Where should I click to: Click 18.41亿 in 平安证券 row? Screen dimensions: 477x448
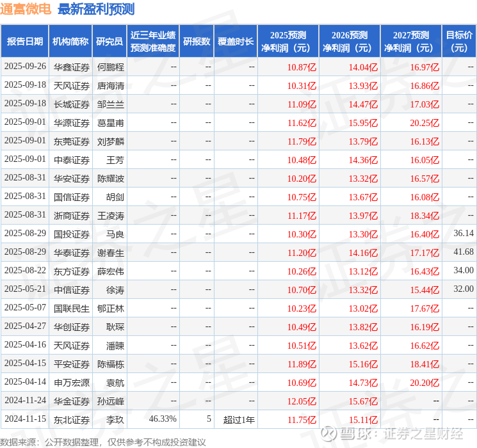click(x=424, y=364)
